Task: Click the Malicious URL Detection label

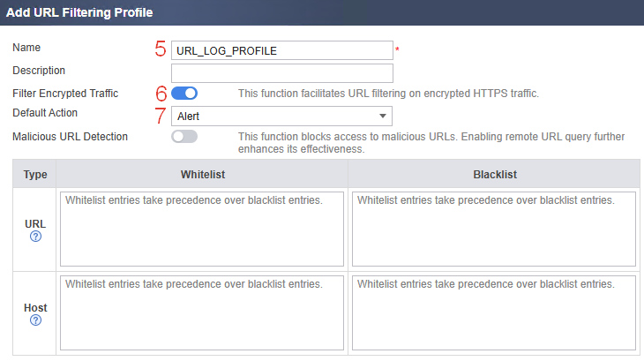Action: click(70, 136)
